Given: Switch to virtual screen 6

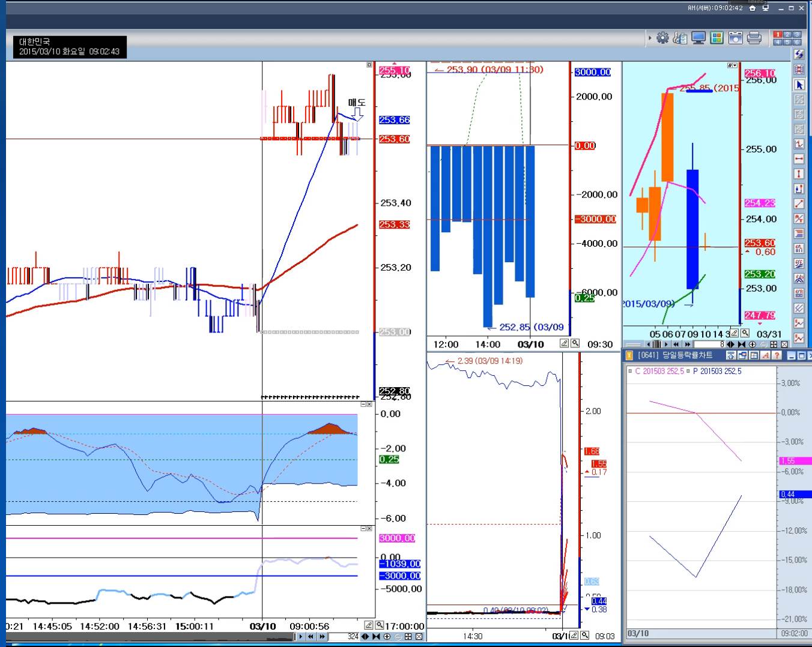Looking at the screenshot, I should tap(797, 42).
